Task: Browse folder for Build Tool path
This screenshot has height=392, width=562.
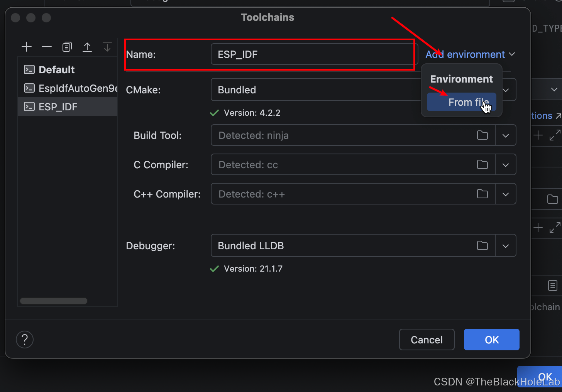Action: point(482,135)
